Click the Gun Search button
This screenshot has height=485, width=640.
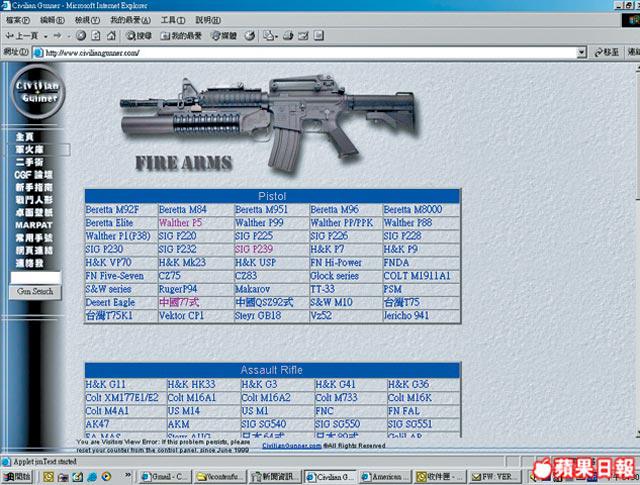[x=35, y=291]
